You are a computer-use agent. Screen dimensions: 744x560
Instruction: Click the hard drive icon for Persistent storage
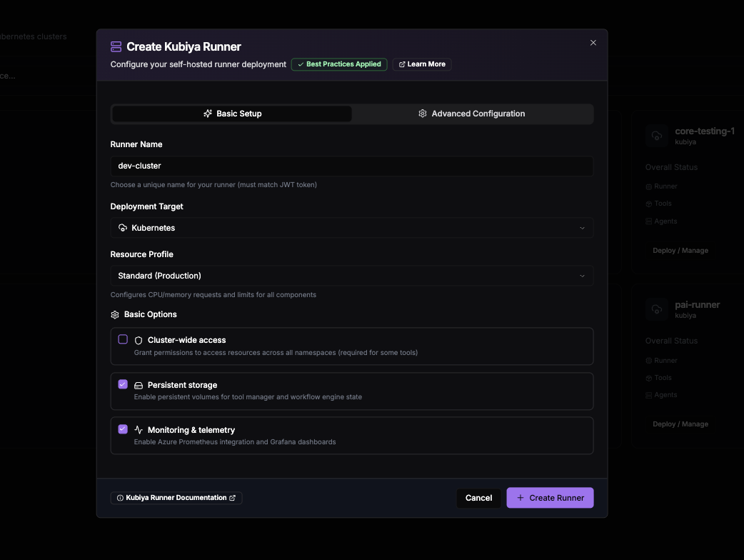point(139,385)
